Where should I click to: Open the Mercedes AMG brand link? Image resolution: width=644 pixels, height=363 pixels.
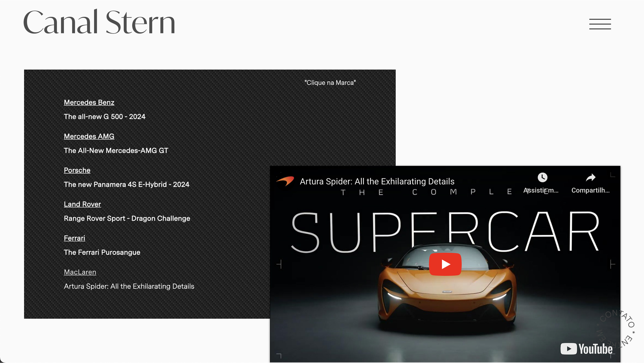(x=89, y=136)
